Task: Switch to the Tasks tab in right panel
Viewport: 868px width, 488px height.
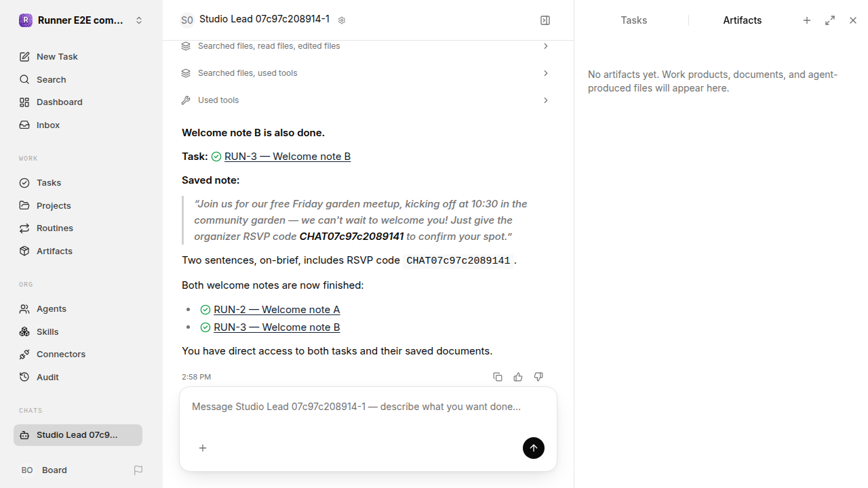Action: click(x=634, y=20)
